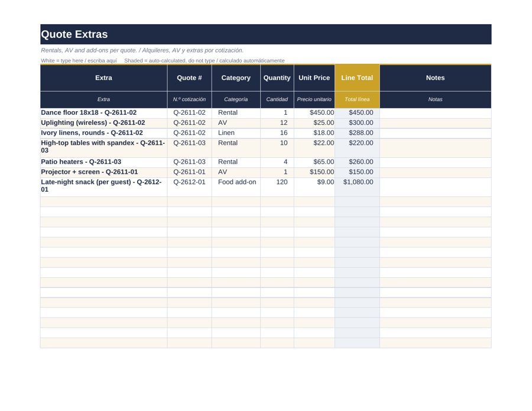Select the 'Food add-on' category cell
This screenshot has width=532, height=411.
coord(236,187)
